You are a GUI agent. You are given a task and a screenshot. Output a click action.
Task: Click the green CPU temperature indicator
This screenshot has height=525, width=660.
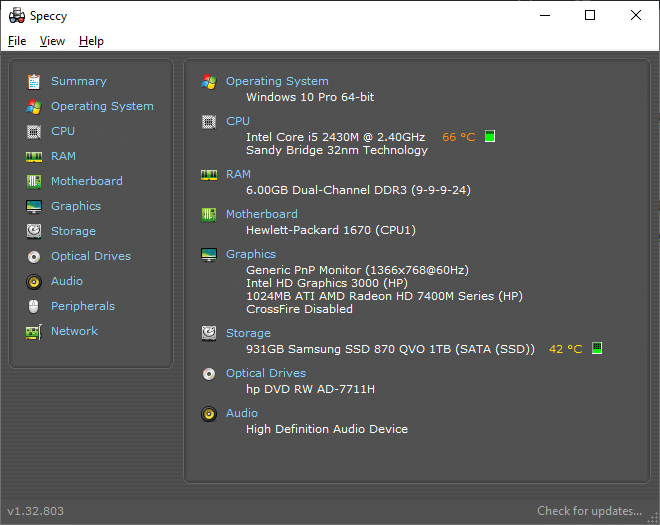tap(490, 137)
